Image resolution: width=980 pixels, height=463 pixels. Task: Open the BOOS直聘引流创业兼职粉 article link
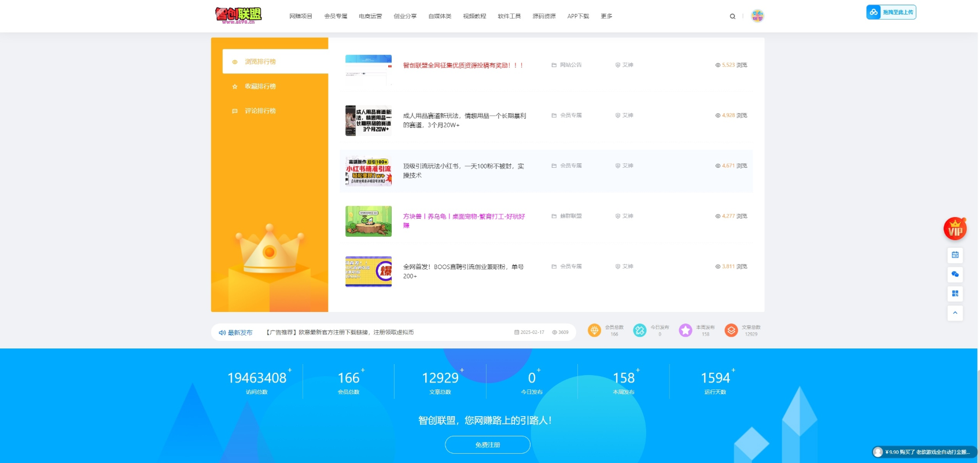click(463, 271)
